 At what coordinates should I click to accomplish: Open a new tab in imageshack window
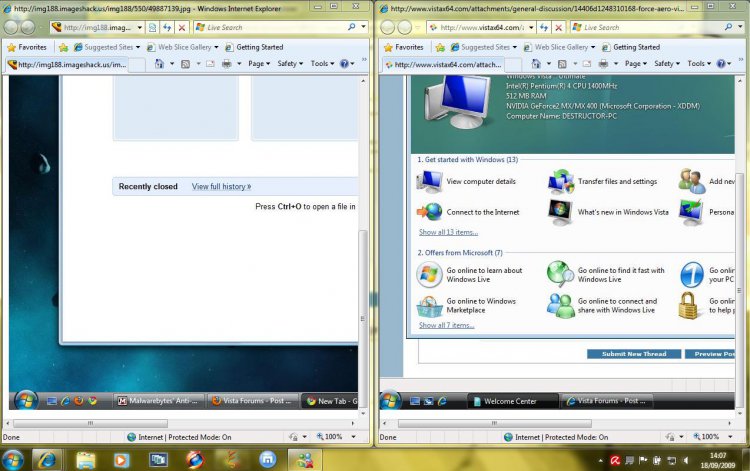pos(137,64)
